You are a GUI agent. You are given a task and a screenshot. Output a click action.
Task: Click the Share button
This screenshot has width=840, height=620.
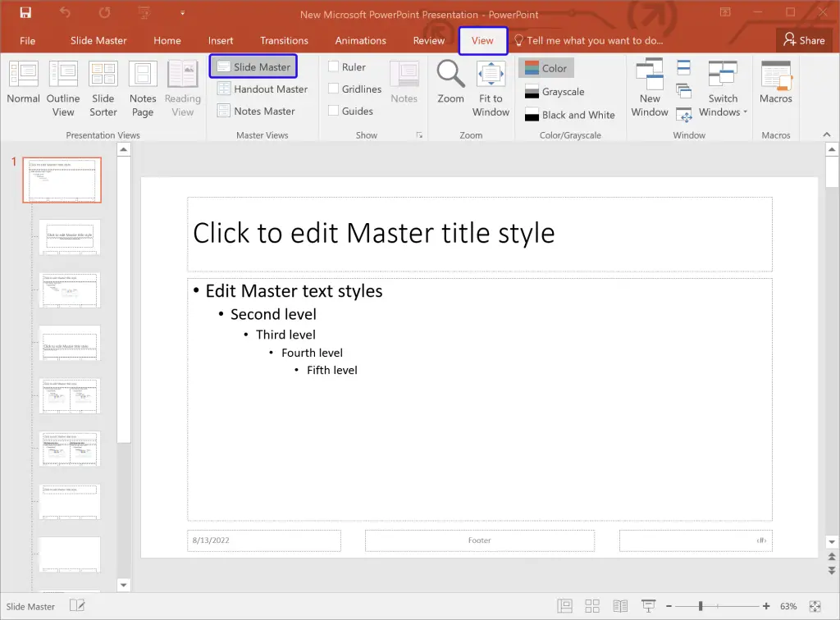click(804, 39)
